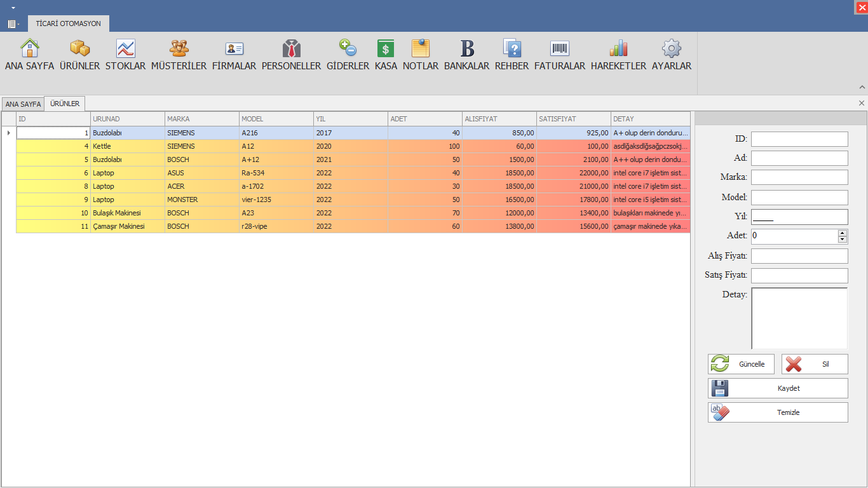The width and height of the screenshot is (868, 488).
Task: Open the KASA cash register icon
Action: [386, 49]
